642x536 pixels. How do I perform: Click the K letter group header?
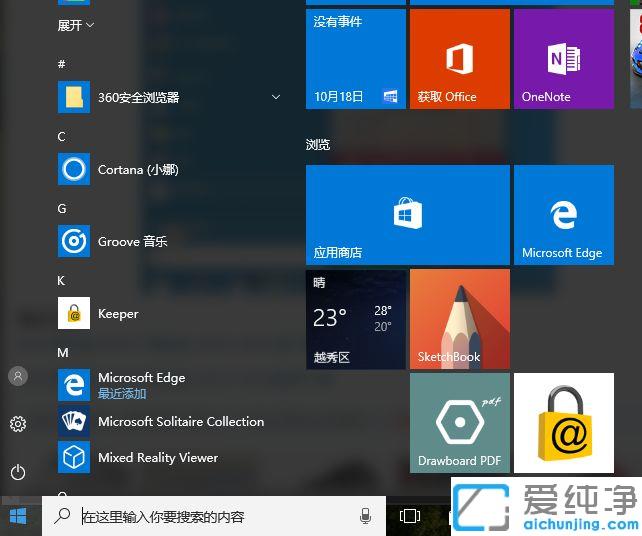point(61,280)
